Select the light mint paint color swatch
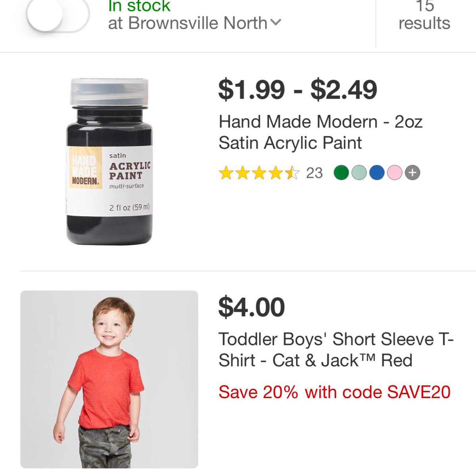 coord(359,173)
